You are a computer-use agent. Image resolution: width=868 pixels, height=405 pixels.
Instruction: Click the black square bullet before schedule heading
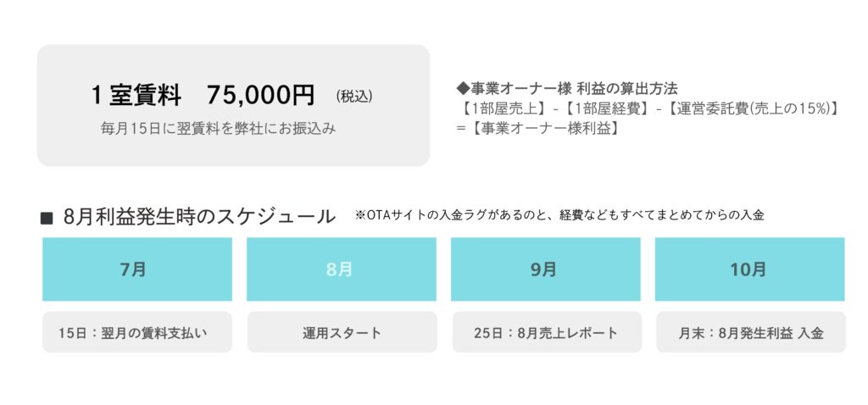pos(47,219)
